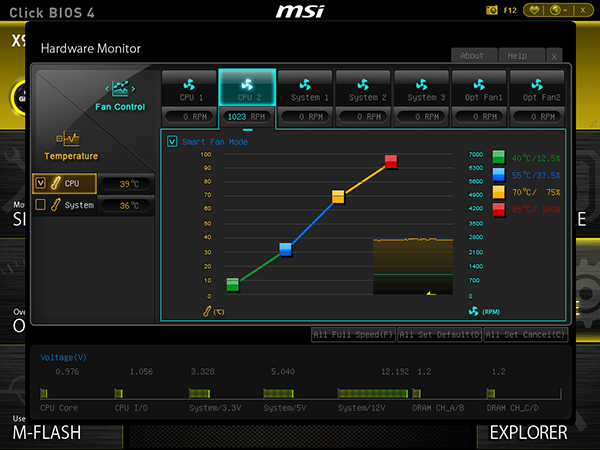600x450 pixels.
Task: Click the System 36°C temperature value
Action: tap(127, 205)
